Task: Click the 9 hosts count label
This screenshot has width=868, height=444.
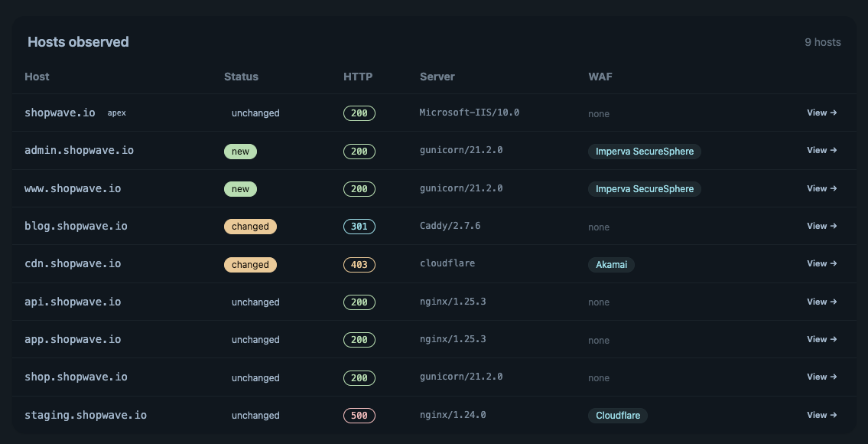Action: coord(823,42)
